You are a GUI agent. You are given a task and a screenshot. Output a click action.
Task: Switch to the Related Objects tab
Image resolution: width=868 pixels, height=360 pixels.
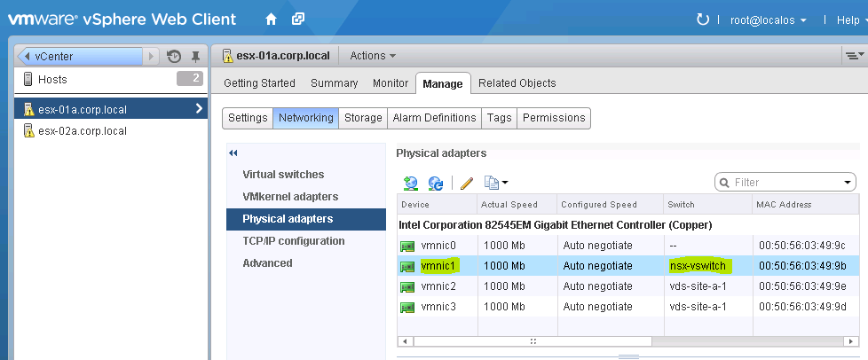[517, 83]
